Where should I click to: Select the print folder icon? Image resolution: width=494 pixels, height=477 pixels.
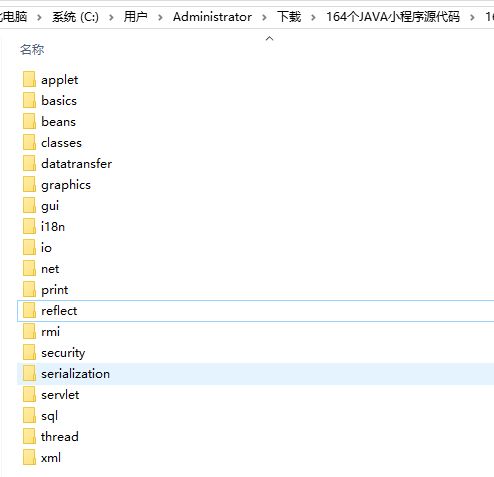29,290
